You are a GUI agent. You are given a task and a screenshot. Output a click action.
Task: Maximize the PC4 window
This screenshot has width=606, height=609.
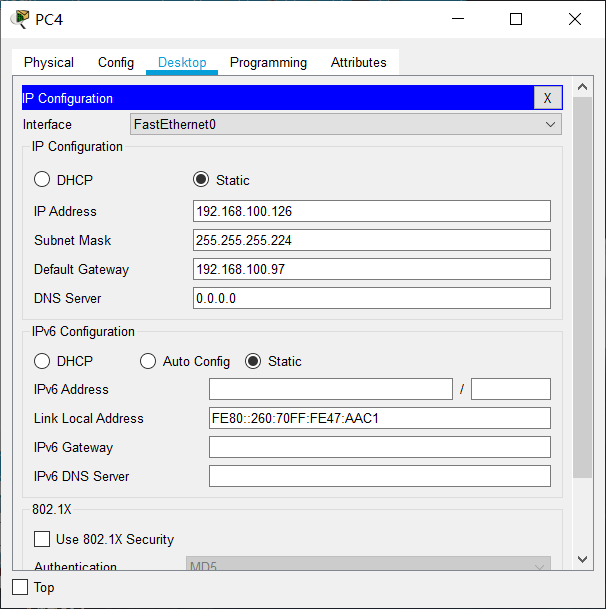point(516,19)
